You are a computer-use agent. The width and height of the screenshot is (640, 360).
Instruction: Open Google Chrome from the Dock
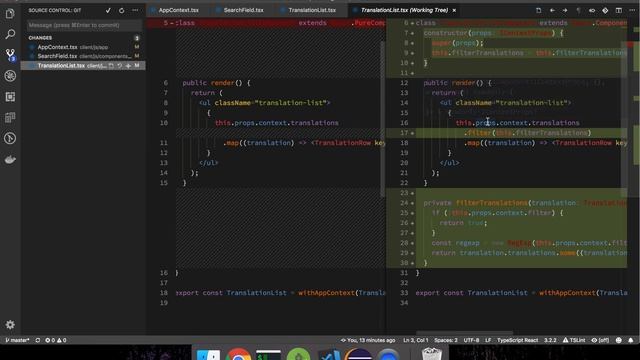click(238, 355)
